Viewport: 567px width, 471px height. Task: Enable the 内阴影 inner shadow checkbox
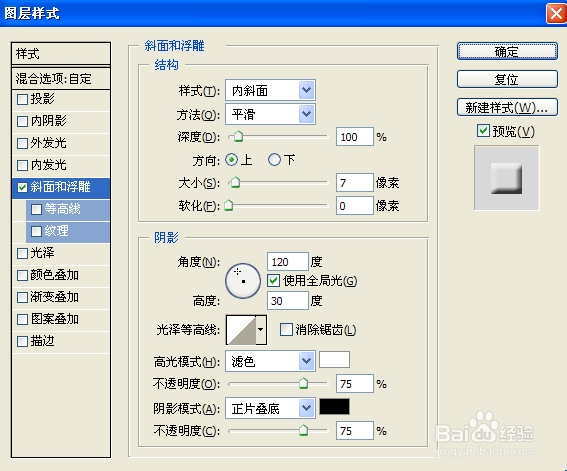[22, 121]
